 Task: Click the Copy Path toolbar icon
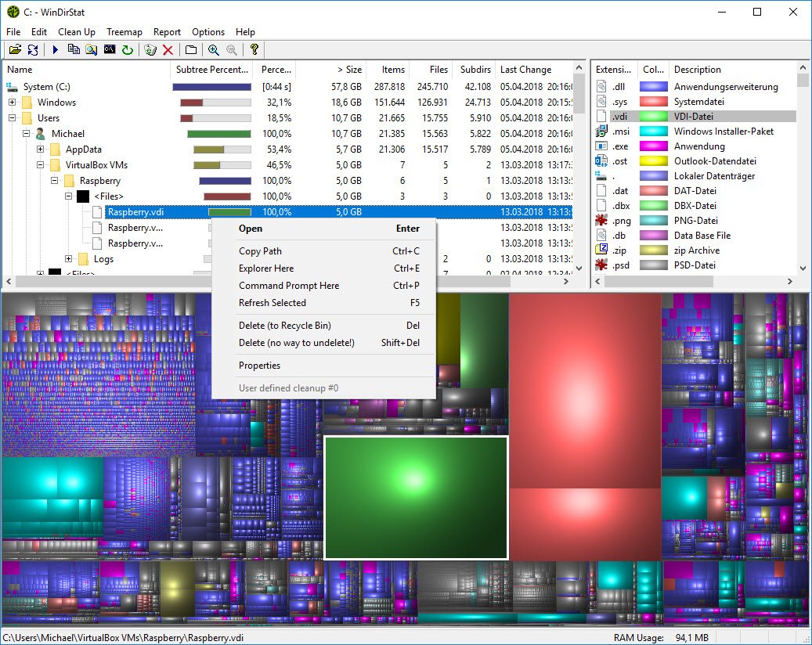[x=74, y=50]
